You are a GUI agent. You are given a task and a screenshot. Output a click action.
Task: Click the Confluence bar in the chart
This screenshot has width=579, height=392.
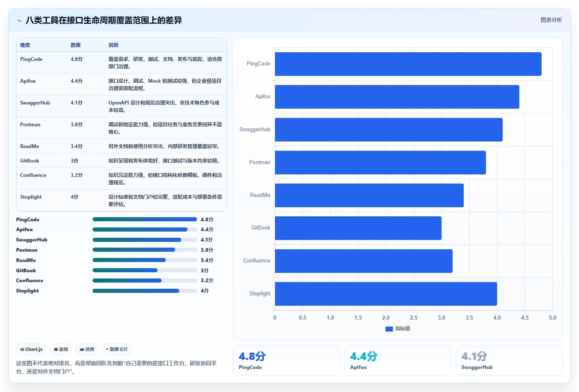(x=364, y=261)
